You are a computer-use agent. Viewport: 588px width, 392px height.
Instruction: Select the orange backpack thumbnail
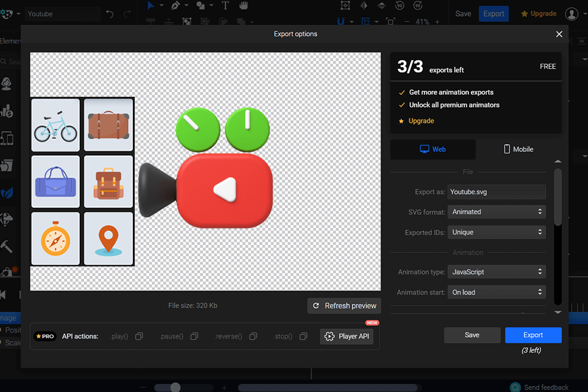[108, 181]
